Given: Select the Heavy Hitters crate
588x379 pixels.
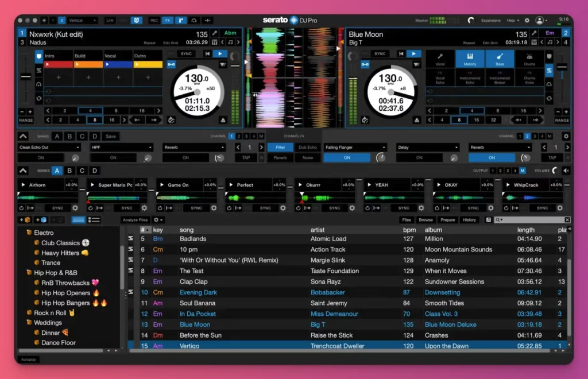Looking at the screenshot, I should point(61,253).
